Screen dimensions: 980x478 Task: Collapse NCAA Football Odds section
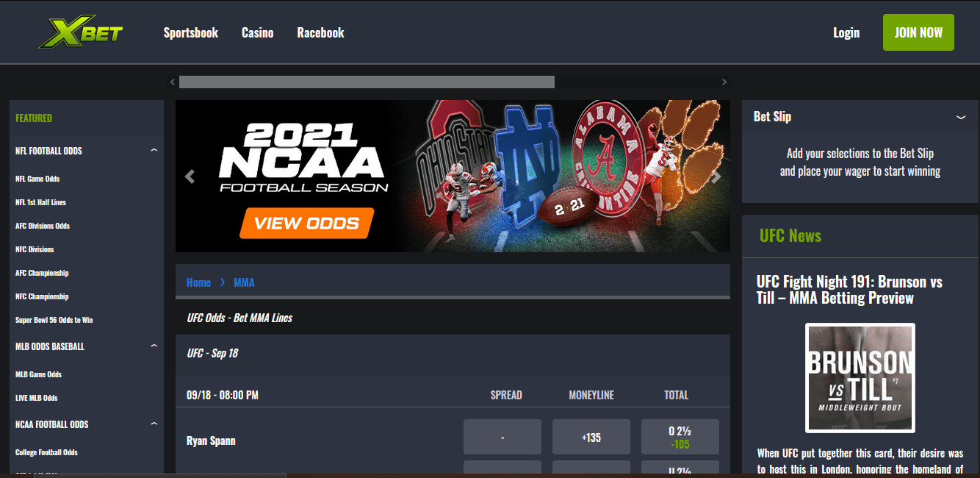pos(154,424)
